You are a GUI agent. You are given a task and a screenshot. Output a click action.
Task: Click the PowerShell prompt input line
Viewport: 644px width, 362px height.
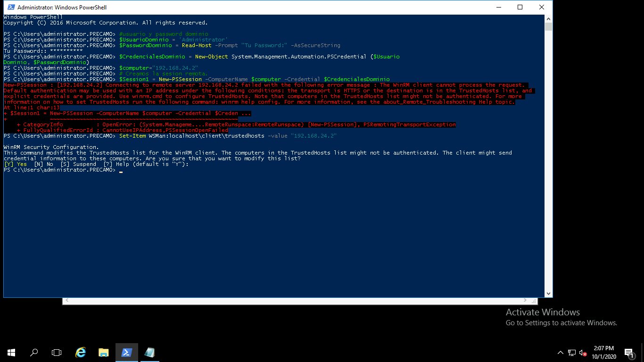(273, 170)
